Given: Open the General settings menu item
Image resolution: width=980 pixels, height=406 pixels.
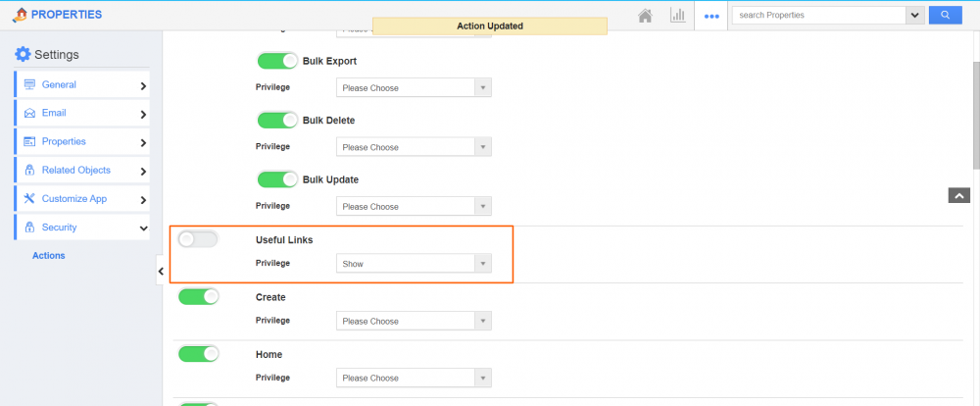Looking at the screenshot, I should point(81,85).
